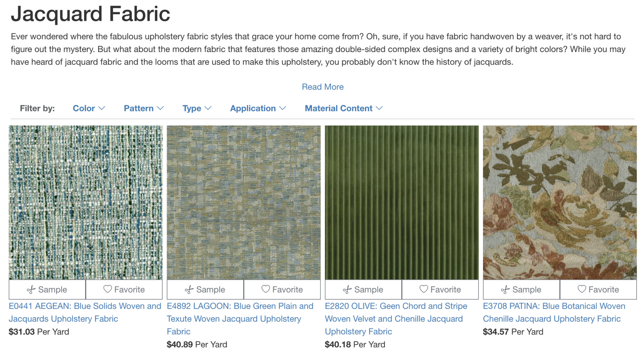Mark OLIVE fabric as favorite via heart
This screenshot has height=354, width=644.
(424, 289)
